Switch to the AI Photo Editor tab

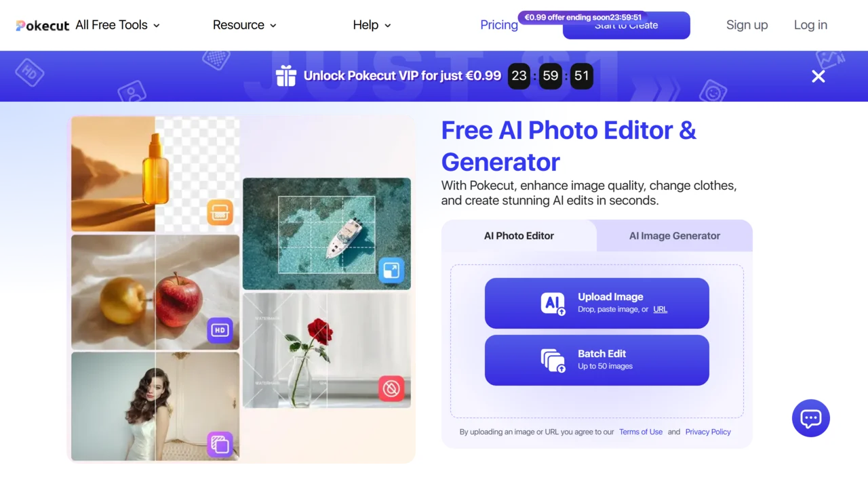click(x=519, y=236)
